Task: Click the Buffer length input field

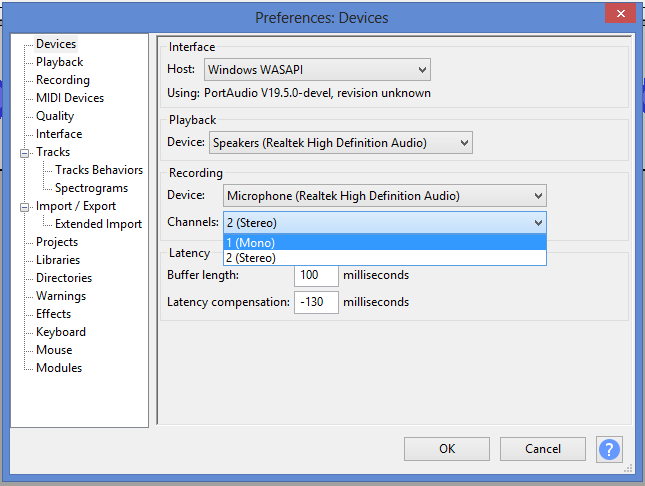Action: [x=316, y=275]
